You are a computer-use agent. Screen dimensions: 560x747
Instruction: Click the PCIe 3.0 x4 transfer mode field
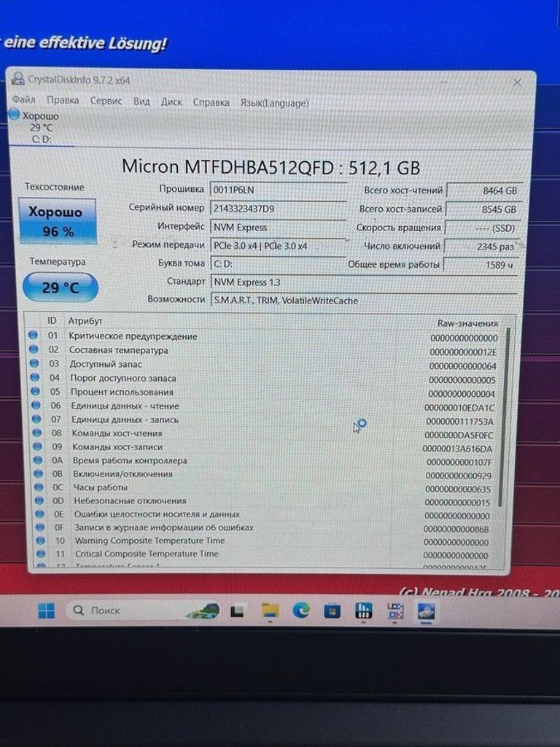click(x=278, y=246)
